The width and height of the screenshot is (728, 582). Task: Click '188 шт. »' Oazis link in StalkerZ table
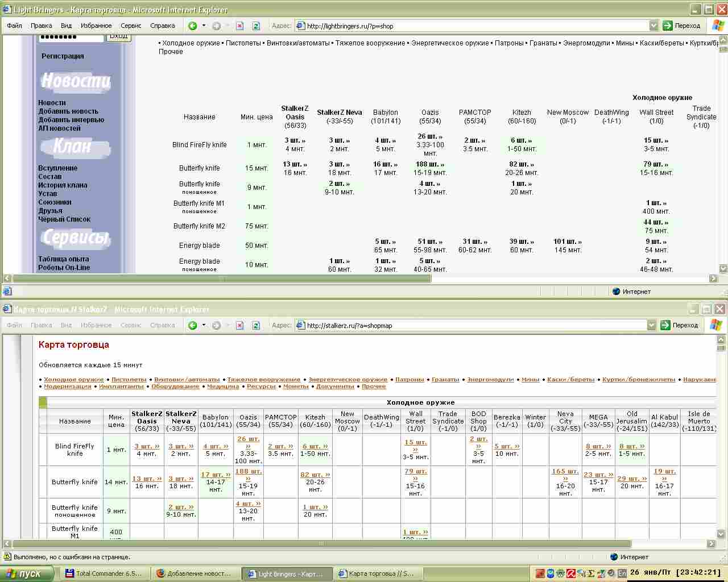(249, 475)
